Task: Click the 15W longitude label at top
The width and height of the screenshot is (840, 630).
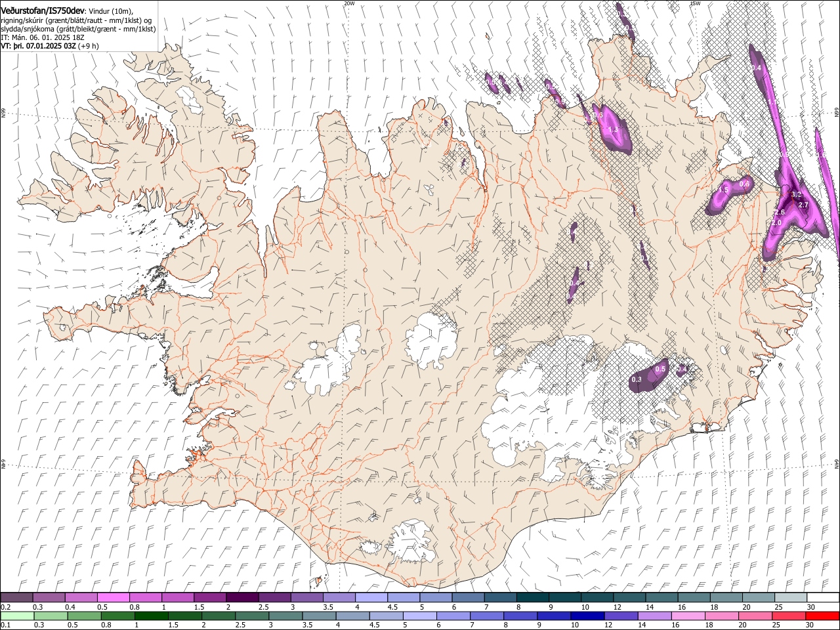Action: [696, 3]
